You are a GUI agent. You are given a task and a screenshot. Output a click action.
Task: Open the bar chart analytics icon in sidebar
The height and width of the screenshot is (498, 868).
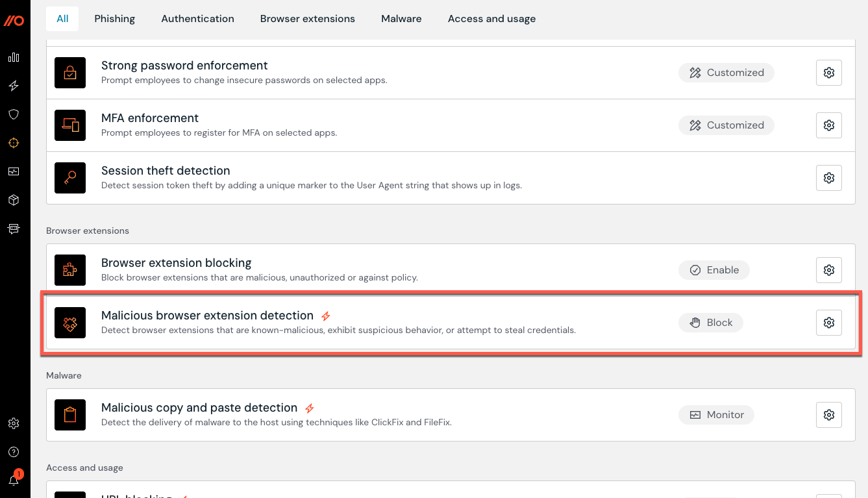click(x=14, y=57)
